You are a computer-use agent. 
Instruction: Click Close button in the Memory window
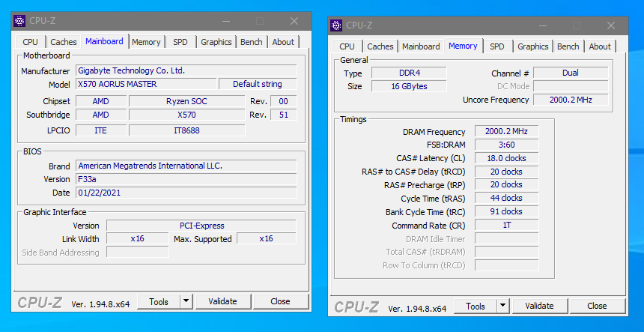[597, 306]
